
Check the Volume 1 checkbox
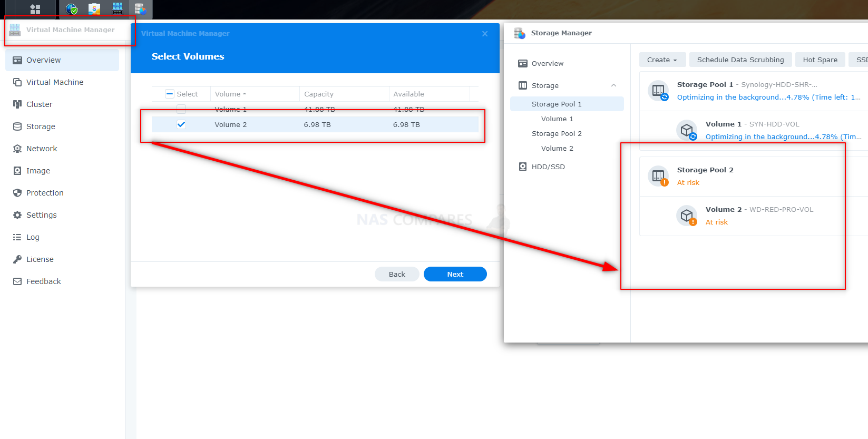[181, 109]
